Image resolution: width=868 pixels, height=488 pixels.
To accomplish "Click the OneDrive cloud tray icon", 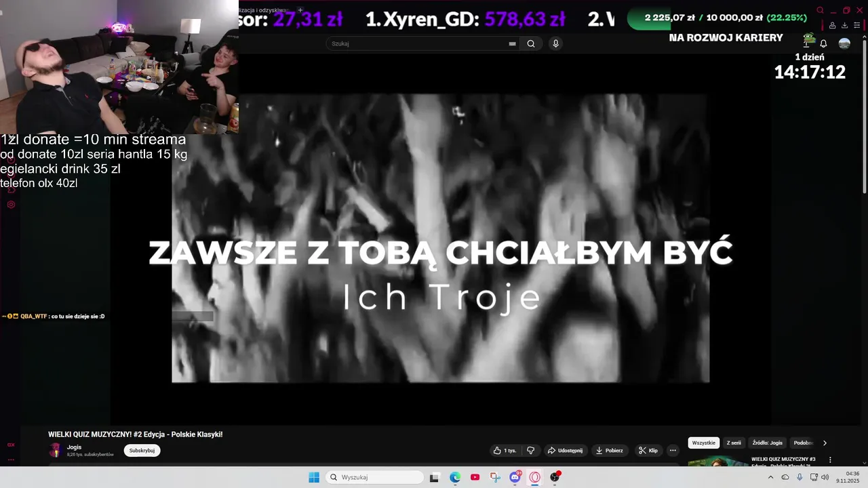I will (785, 477).
